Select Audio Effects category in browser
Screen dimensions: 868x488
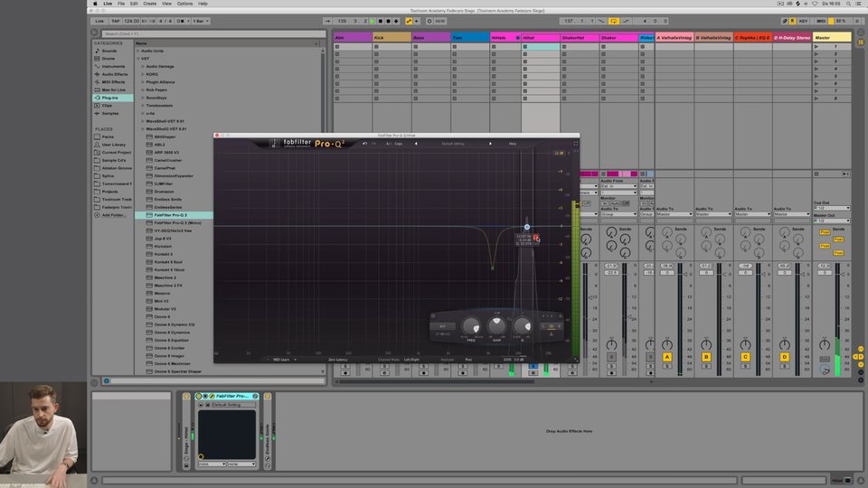(x=114, y=74)
